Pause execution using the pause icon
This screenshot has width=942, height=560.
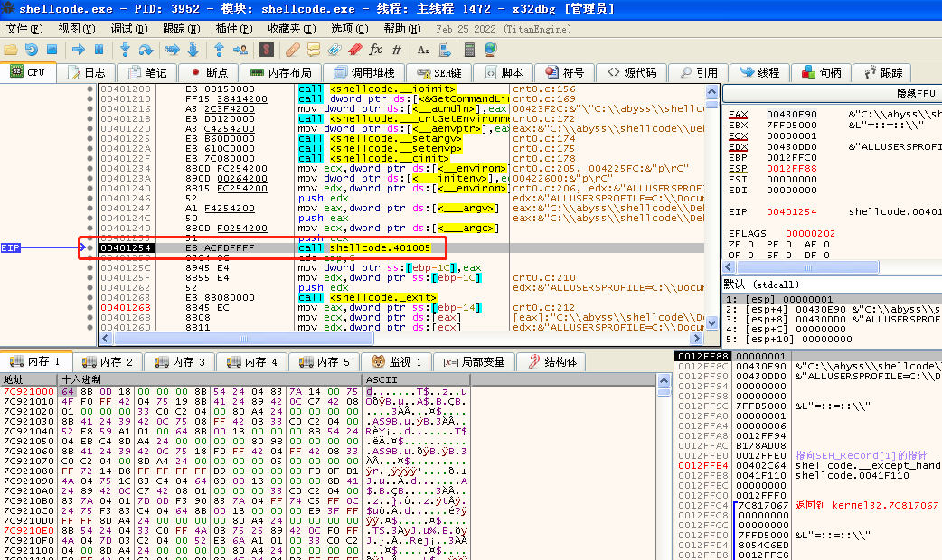pos(99,50)
